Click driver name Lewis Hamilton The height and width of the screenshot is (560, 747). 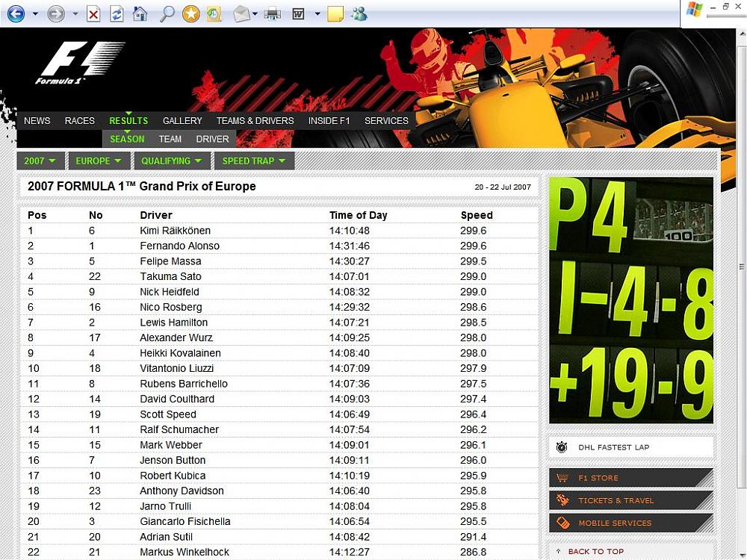pyautogui.click(x=174, y=323)
